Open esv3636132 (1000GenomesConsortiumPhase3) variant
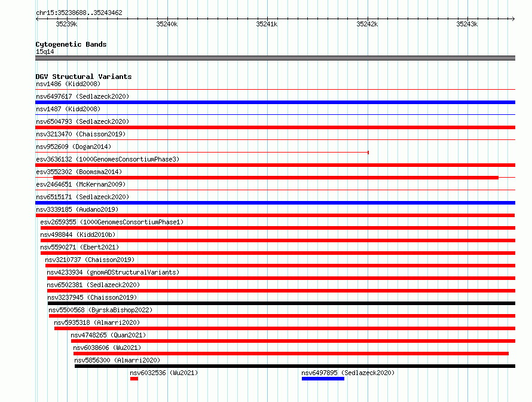532x402 pixels. (108, 159)
